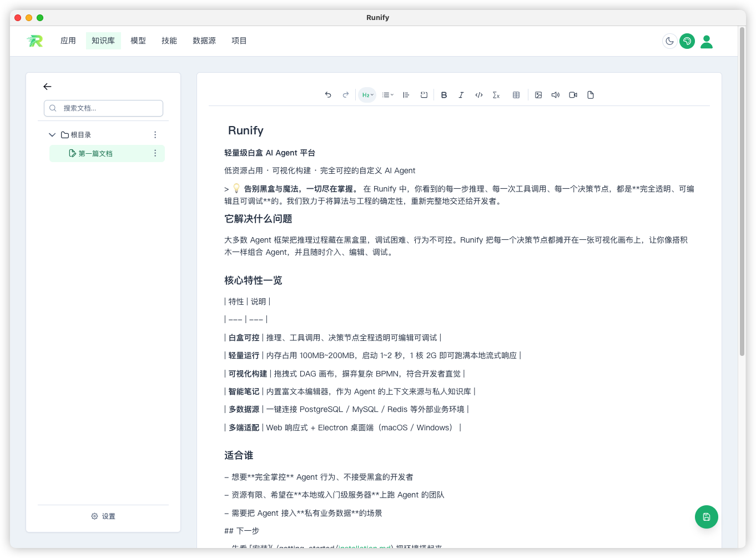Viewport: 756px width, 558px height.
Task: Insert a video
Action: (573, 95)
